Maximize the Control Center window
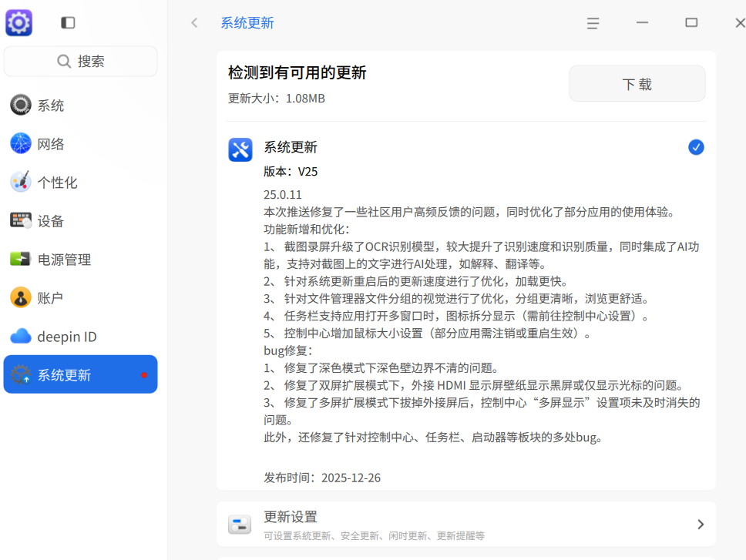The height and width of the screenshot is (560, 746). (691, 22)
